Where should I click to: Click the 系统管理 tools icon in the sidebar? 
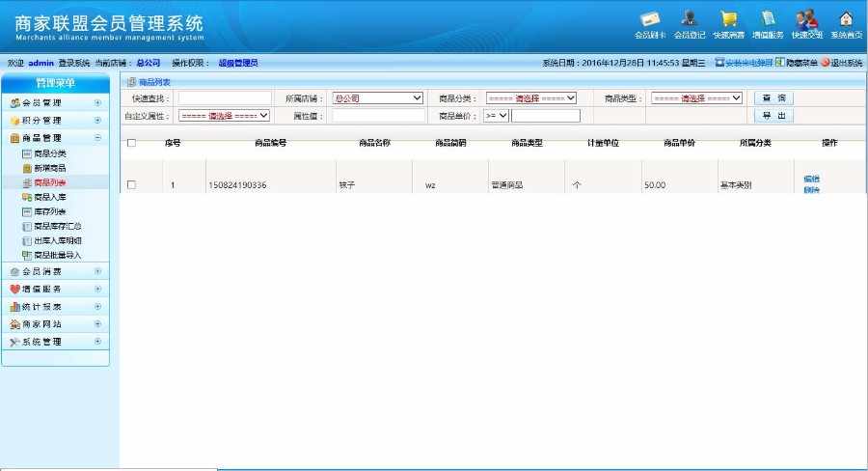tap(14, 342)
